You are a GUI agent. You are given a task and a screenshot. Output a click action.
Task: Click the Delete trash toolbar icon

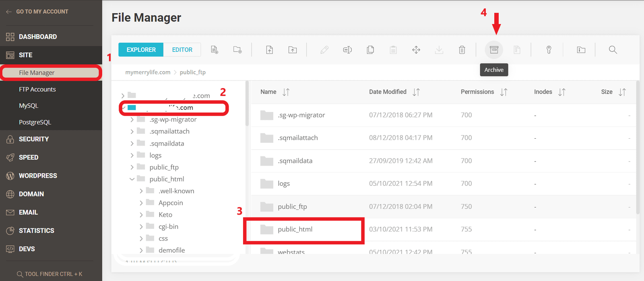(462, 50)
